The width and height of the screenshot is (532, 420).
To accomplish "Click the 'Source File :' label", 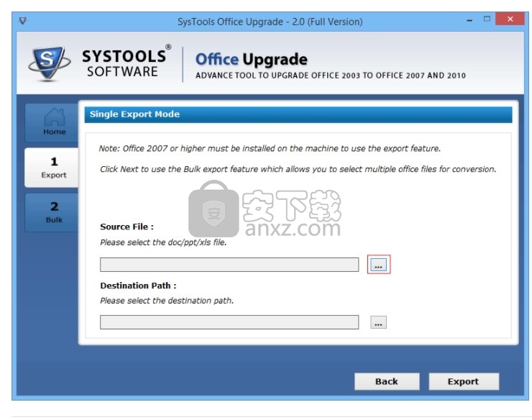I will click(127, 227).
